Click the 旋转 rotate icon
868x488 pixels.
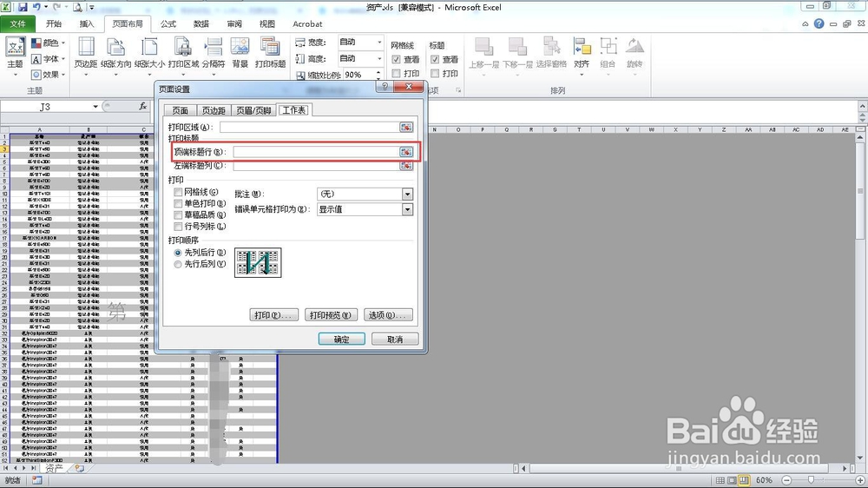pyautogui.click(x=635, y=48)
